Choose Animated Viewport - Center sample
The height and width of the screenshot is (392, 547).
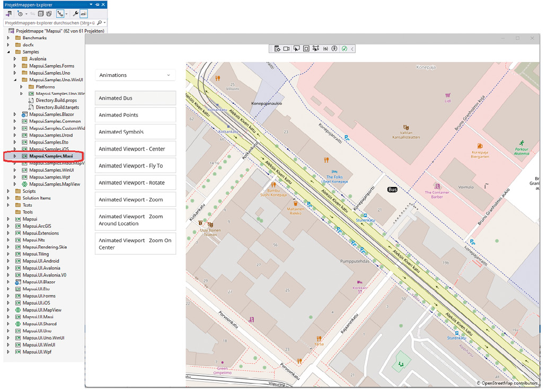click(135, 149)
